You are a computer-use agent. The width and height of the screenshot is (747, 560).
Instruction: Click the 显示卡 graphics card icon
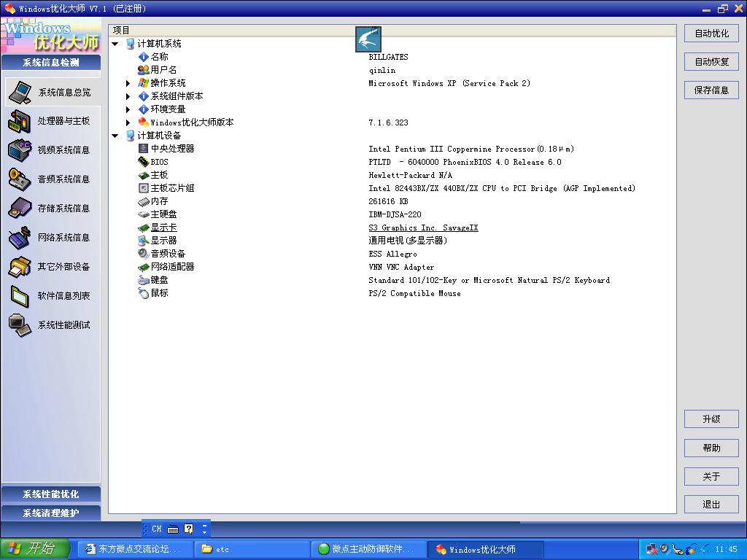tap(143, 227)
